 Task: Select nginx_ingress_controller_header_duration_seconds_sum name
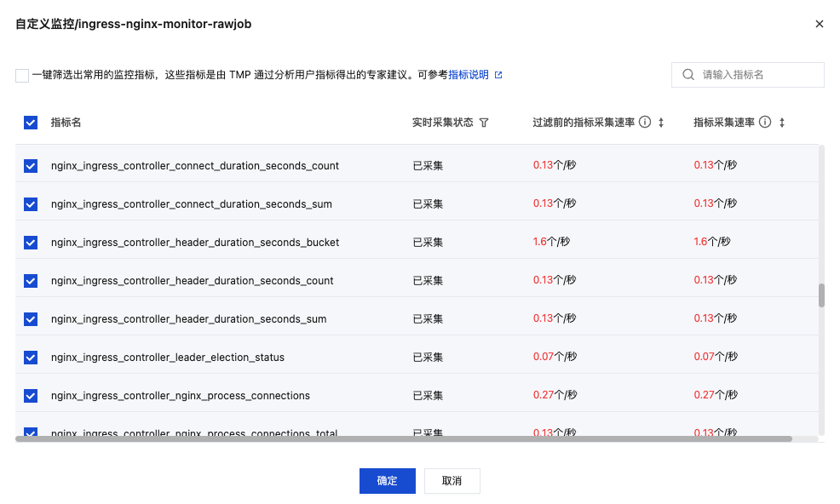(188, 319)
